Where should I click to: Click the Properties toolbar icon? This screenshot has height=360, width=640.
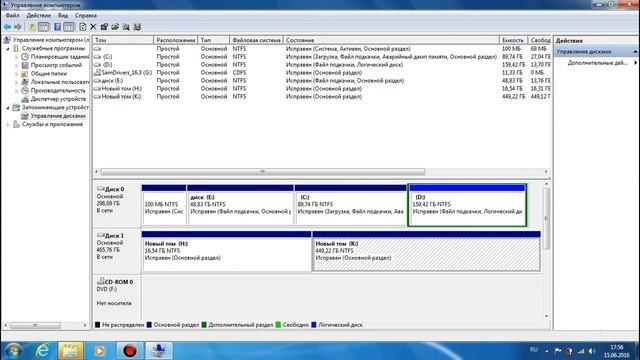click(104, 27)
